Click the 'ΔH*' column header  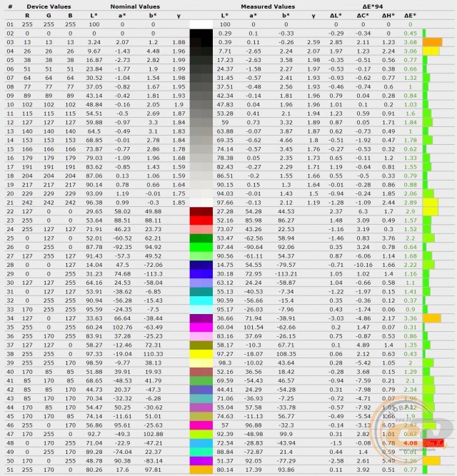[388, 16]
